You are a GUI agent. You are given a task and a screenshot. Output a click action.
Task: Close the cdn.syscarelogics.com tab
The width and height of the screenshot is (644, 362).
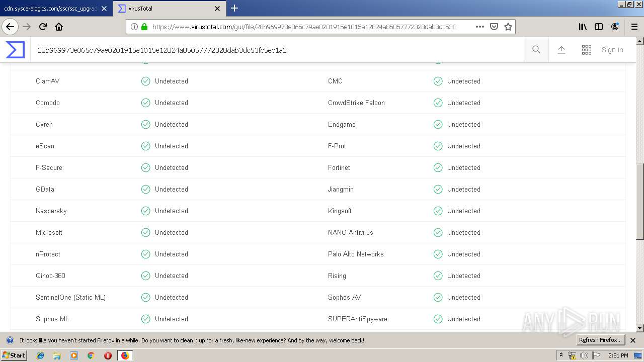point(104,9)
